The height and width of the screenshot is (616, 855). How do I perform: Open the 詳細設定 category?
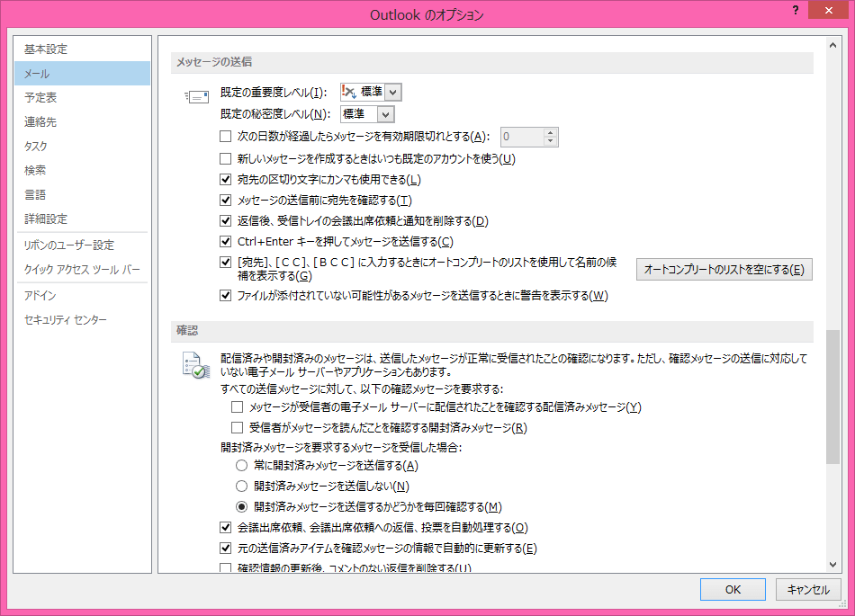82,219
